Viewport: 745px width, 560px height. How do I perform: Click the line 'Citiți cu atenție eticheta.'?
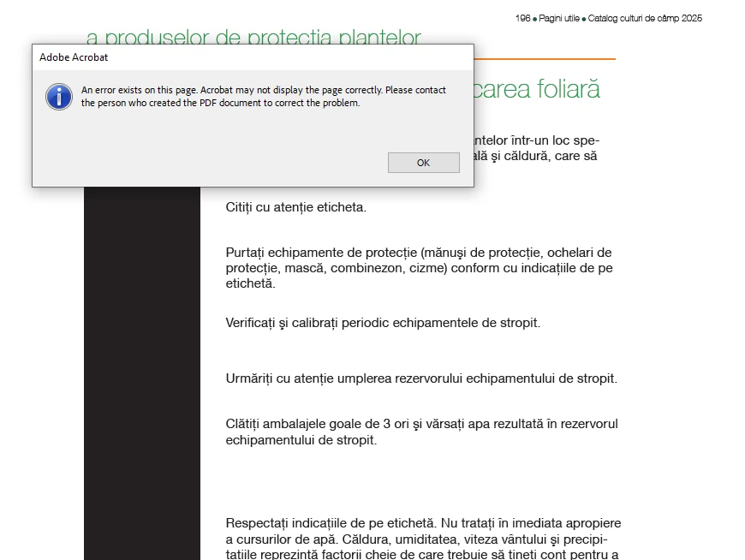pos(296,207)
